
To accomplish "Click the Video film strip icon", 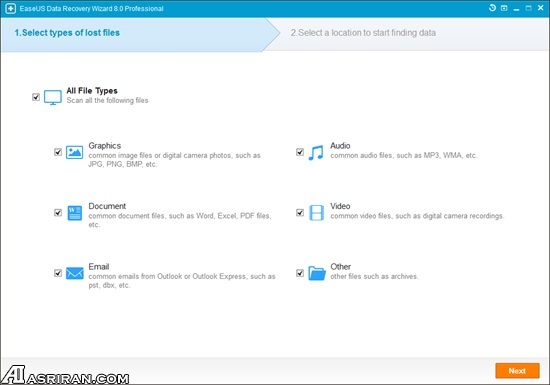I will pyautogui.click(x=316, y=213).
